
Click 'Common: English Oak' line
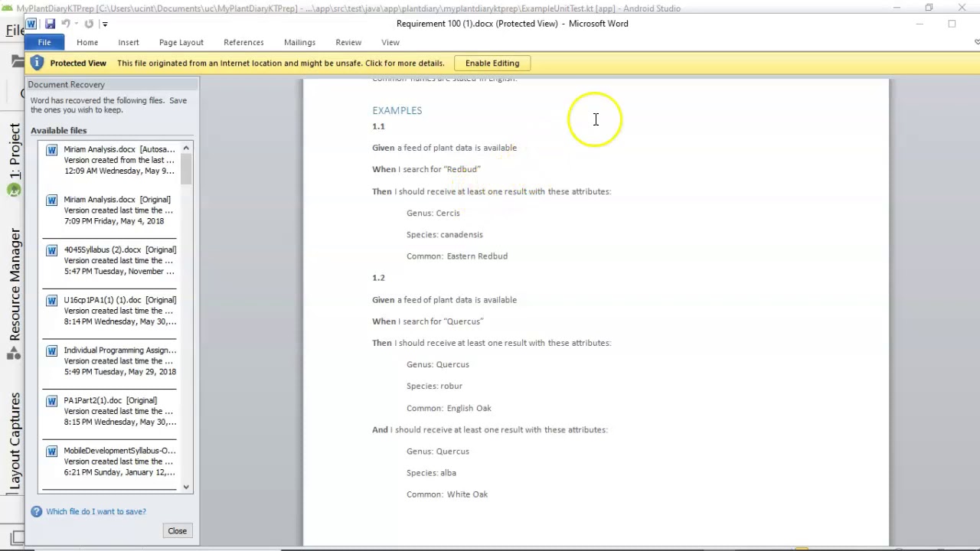(x=449, y=408)
